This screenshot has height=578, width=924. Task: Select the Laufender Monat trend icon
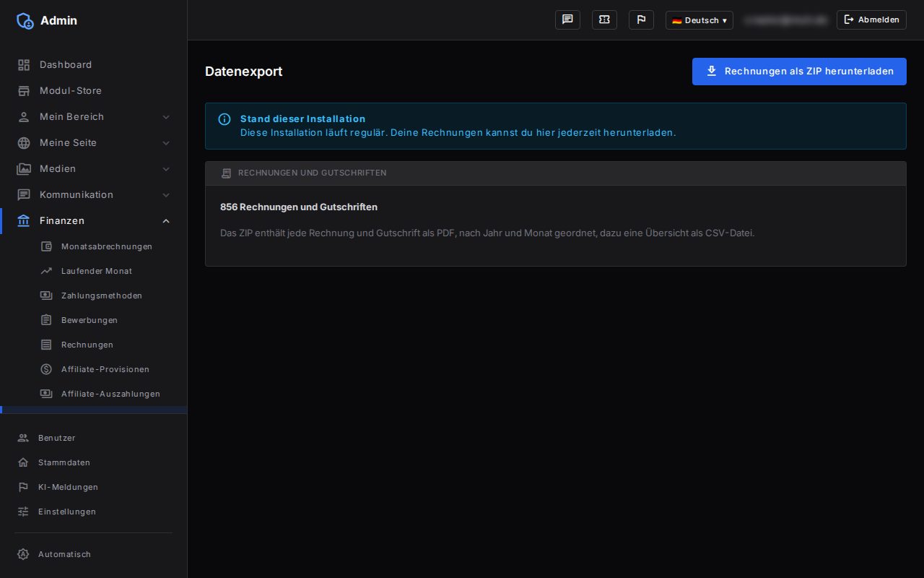coord(46,271)
